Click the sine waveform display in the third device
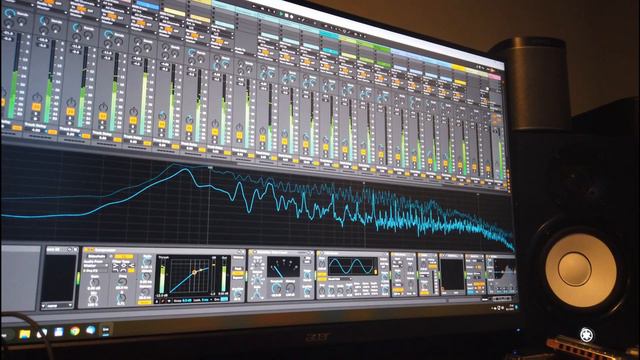The height and width of the screenshot is (360, 640). (x=353, y=266)
